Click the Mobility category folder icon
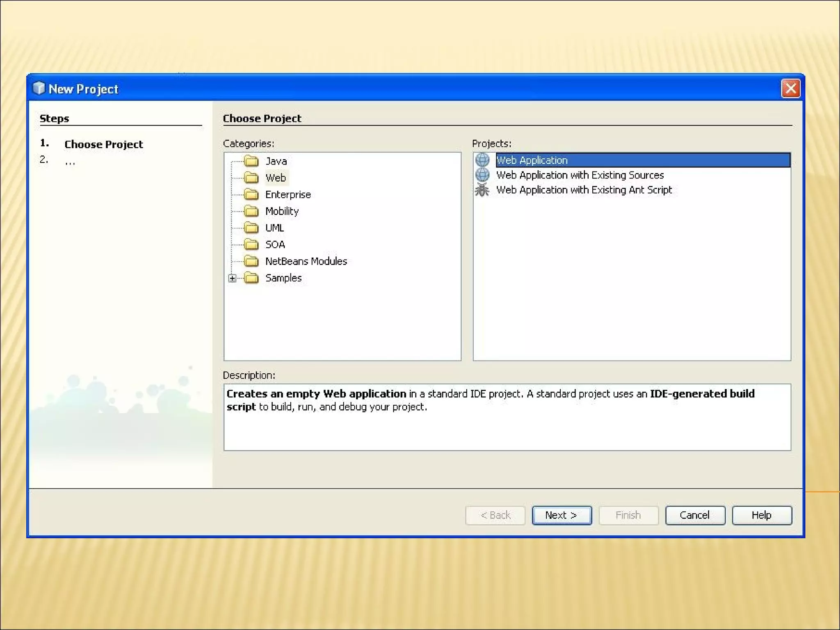 coord(251,211)
